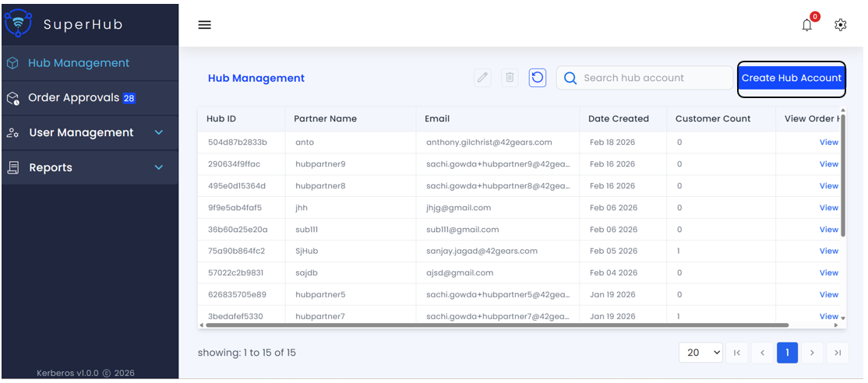Click the SuperHub logo icon
868x383 pixels.
point(18,23)
